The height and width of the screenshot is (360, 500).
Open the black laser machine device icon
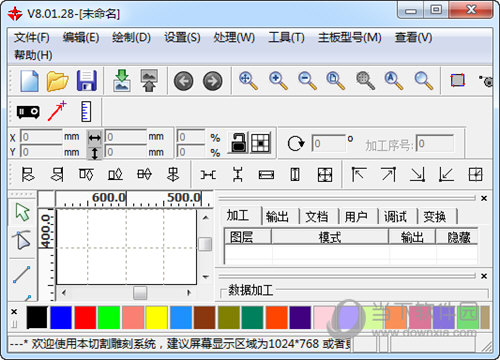click(28, 112)
